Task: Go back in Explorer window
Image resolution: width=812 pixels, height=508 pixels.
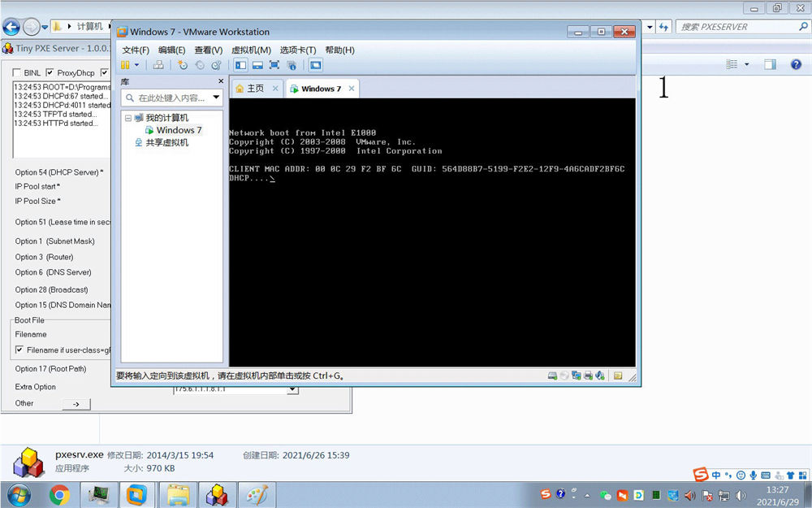Action: (11, 27)
